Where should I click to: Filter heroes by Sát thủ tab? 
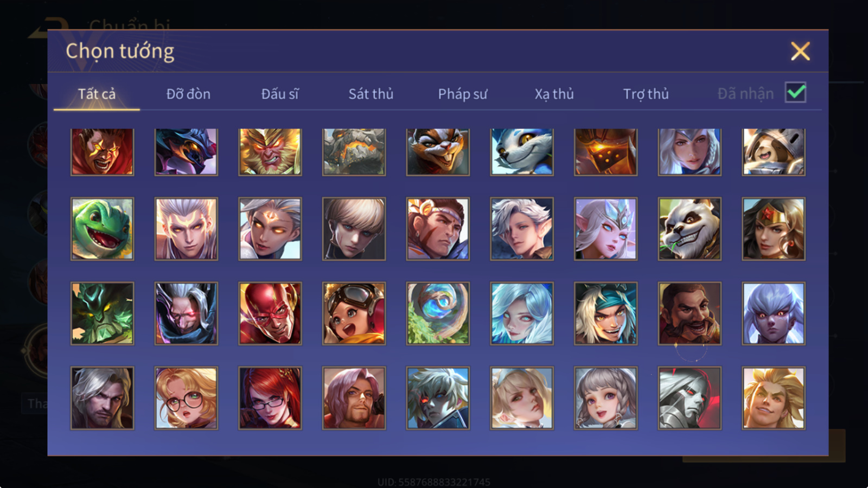(371, 94)
